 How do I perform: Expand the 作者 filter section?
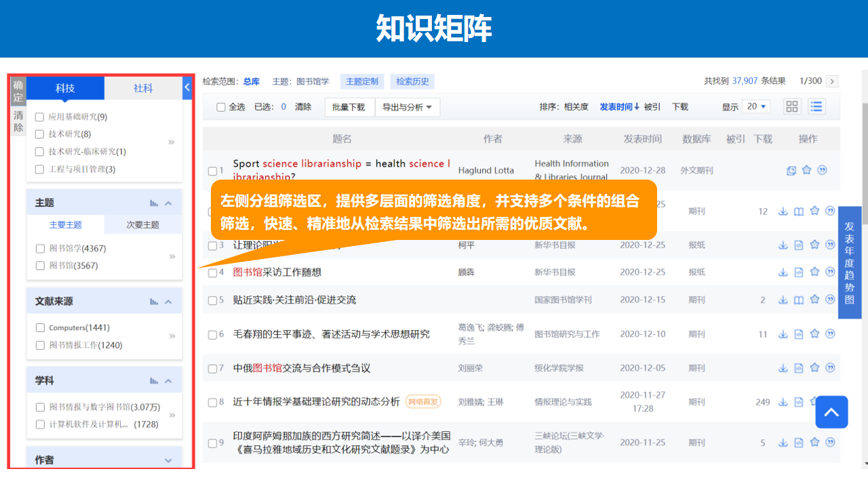coord(168,460)
